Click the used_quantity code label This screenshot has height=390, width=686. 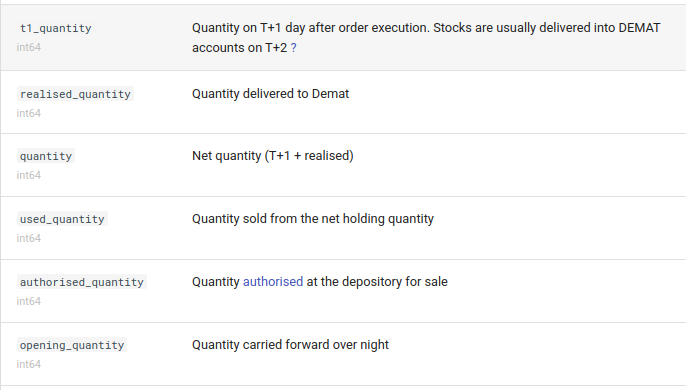[62, 219]
